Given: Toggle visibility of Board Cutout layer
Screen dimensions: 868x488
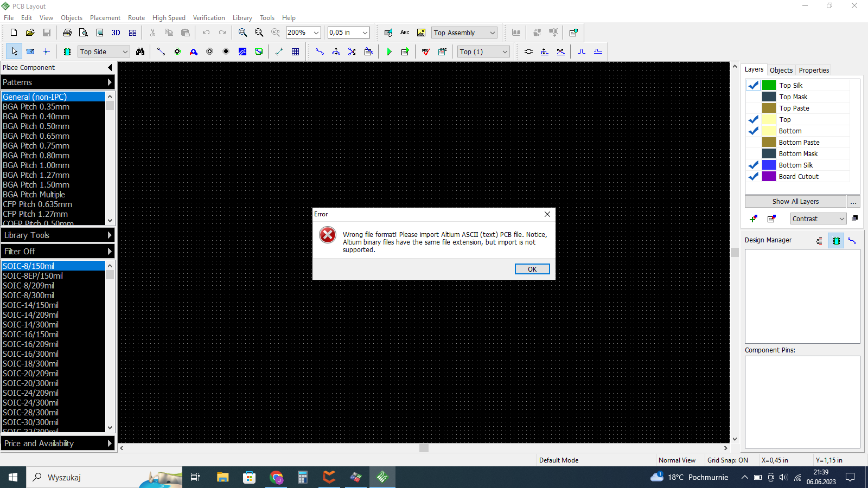Looking at the screenshot, I should click(754, 176).
